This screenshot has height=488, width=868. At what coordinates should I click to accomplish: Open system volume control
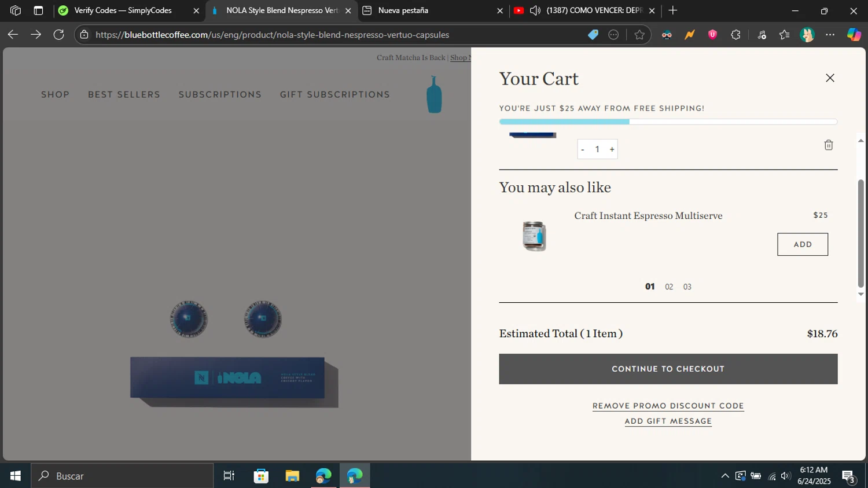tap(785, 476)
